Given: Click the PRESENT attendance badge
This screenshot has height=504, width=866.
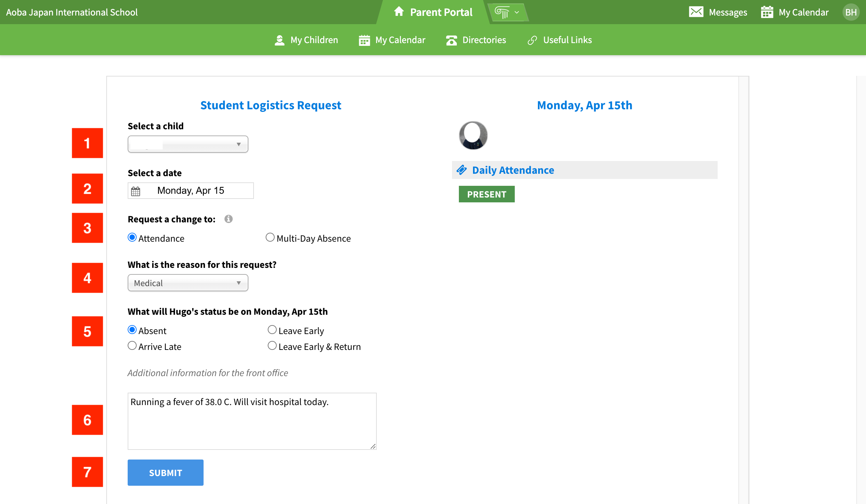Looking at the screenshot, I should (486, 194).
